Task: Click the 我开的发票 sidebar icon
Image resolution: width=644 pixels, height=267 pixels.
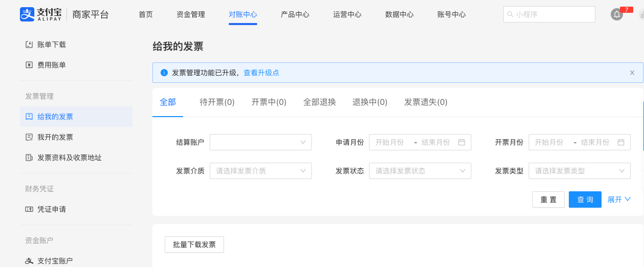Action: (x=29, y=137)
